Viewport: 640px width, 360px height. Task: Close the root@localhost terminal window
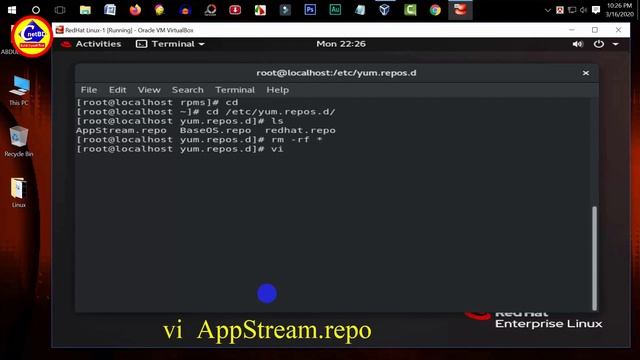click(586, 73)
